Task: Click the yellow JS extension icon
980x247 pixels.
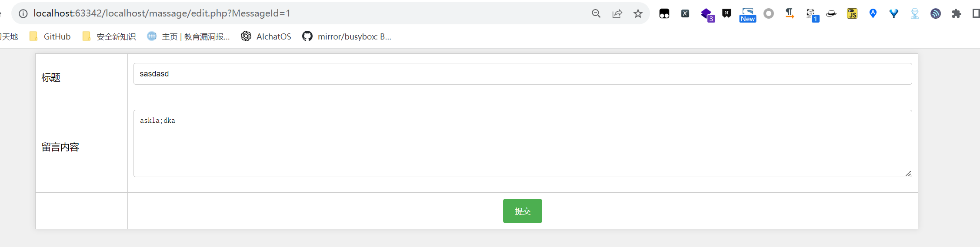Action: tap(852, 13)
